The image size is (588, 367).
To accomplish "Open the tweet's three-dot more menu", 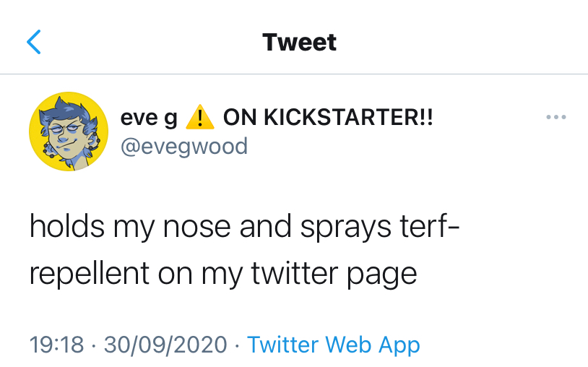I will [556, 118].
